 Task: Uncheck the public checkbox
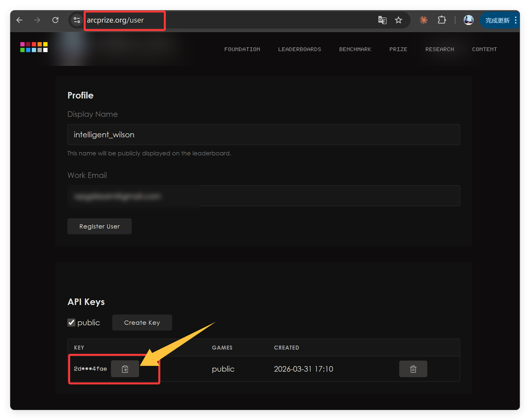tap(71, 323)
